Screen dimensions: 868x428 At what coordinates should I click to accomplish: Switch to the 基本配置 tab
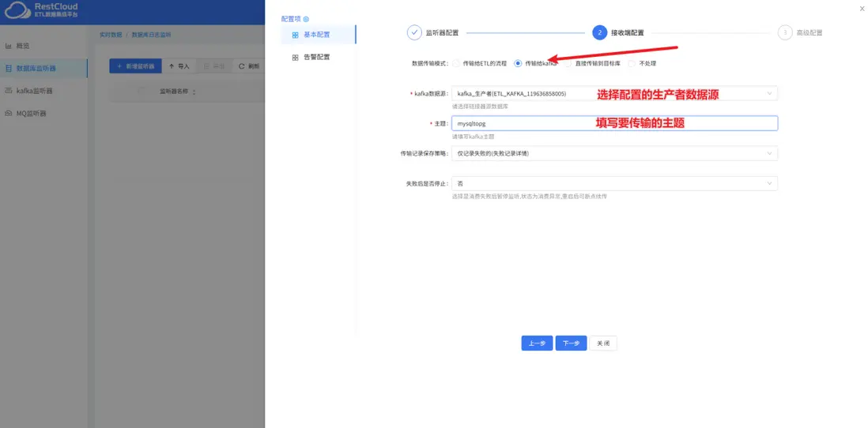[x=319, y=35]
